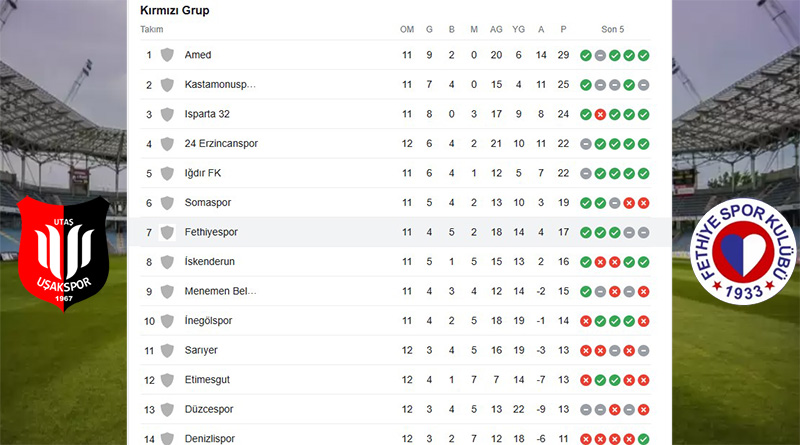This screenshot has width=800, height=445.
Task: Click the Son 5 column header
Action: click(x=614, y=29)
